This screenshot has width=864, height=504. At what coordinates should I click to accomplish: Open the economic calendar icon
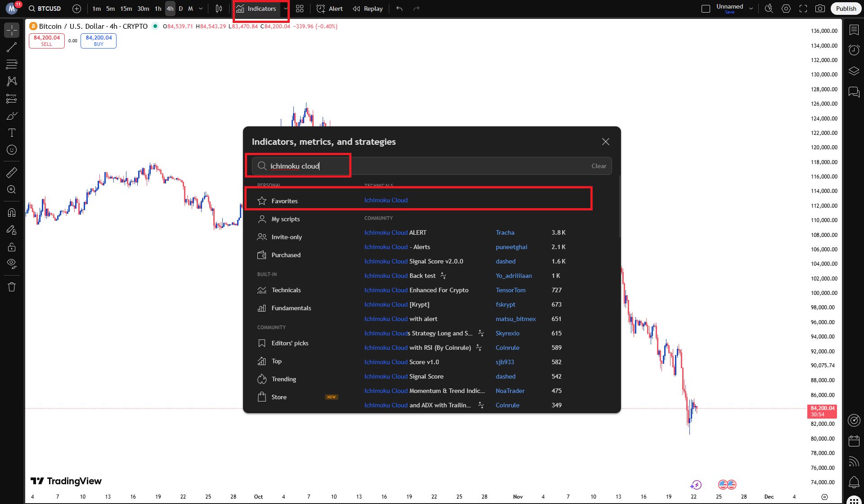coord(854,441)
